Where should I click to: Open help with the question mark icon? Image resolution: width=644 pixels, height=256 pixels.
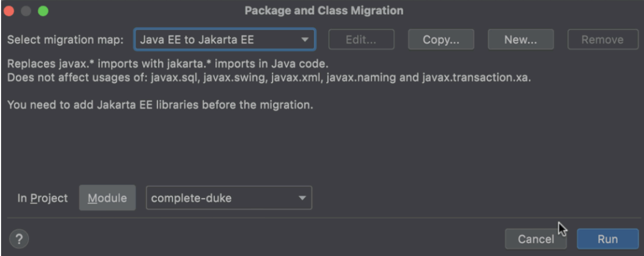tap(19, 239)
